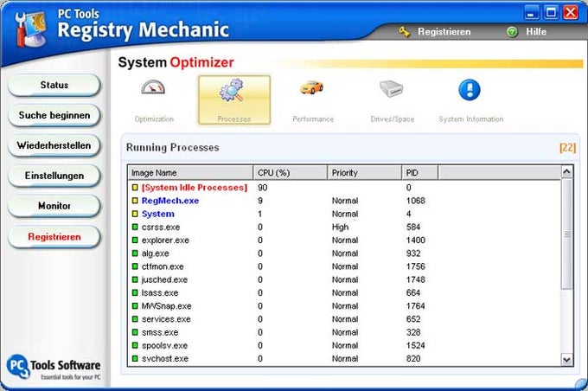Click Registrieren in top bar

point(444,32)
